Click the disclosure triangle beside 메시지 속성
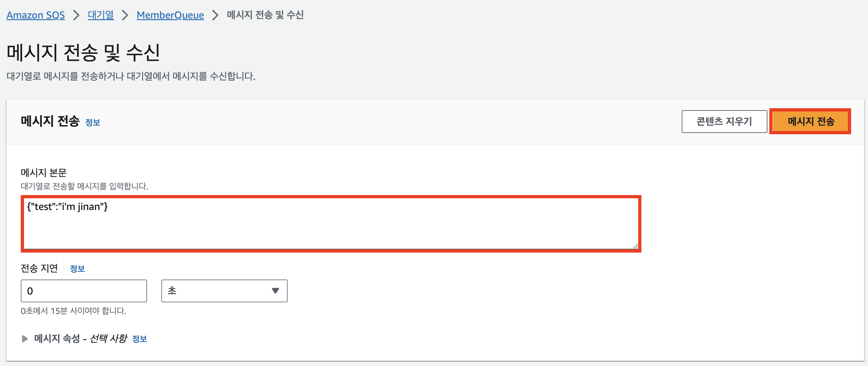 click(25, 339)
